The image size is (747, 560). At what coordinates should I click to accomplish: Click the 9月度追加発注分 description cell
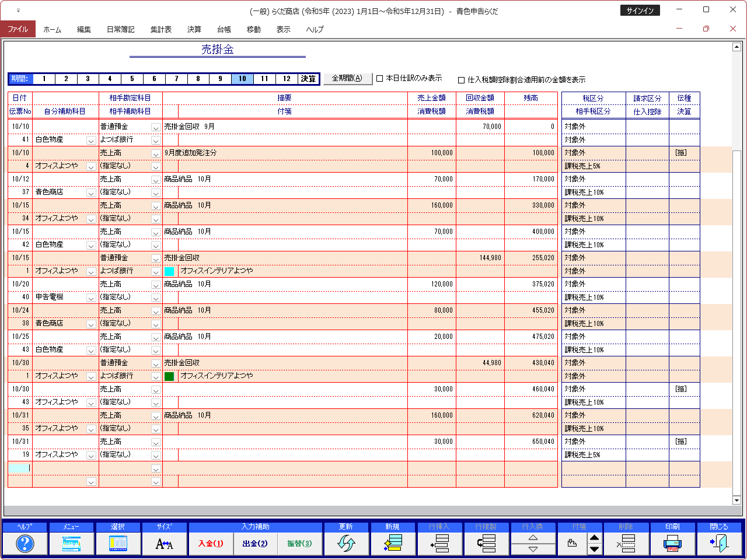click(x=285, y=152)
